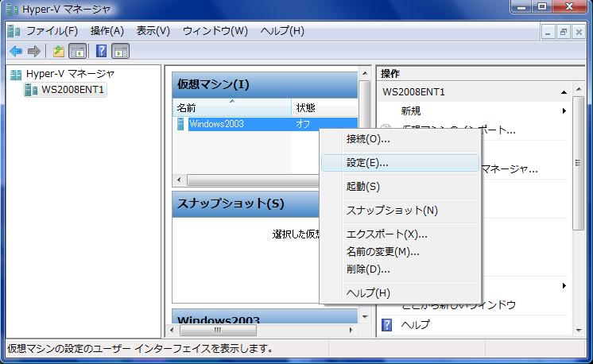Select WS2008ENT1 server in the tree
593x364 pixels.
[x=72, y=90]
